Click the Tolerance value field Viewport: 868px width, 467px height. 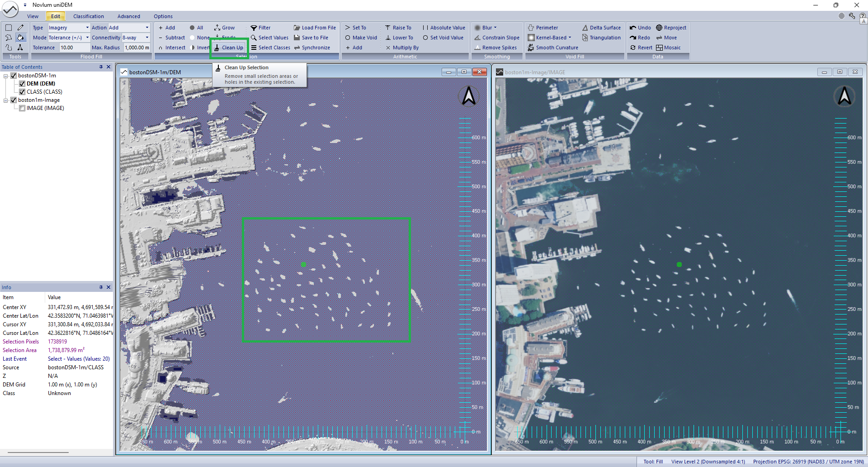click(75, 48)
